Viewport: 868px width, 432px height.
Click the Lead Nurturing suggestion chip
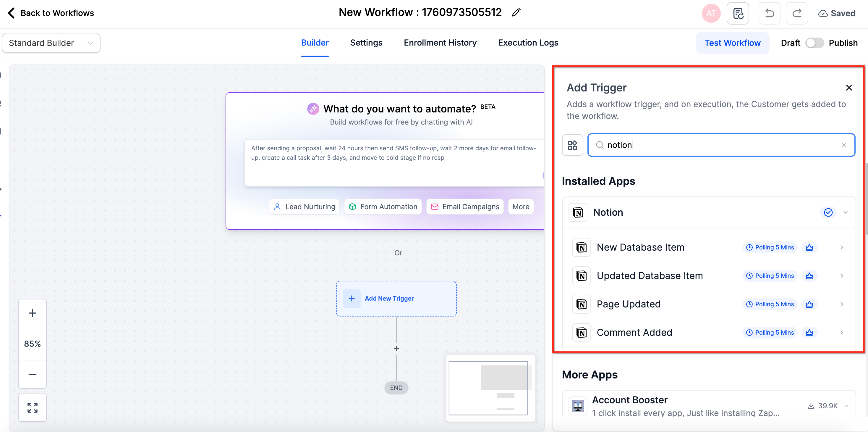[x=304, y=207]
